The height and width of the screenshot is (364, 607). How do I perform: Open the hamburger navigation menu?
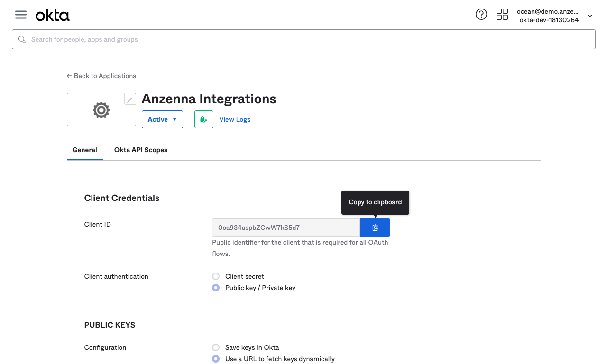(x=21, y=15)
